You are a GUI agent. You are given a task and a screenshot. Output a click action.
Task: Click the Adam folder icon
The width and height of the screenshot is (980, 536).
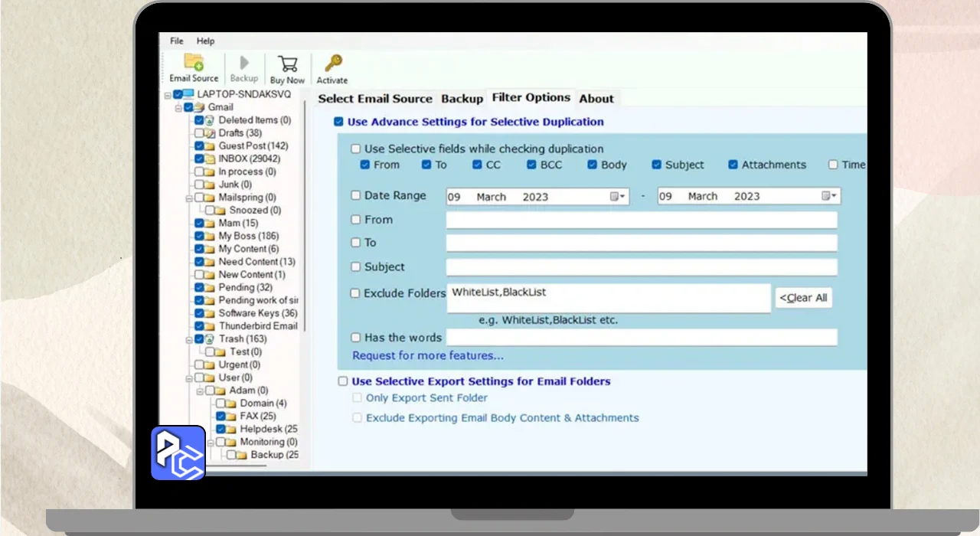tap(220, 391)
